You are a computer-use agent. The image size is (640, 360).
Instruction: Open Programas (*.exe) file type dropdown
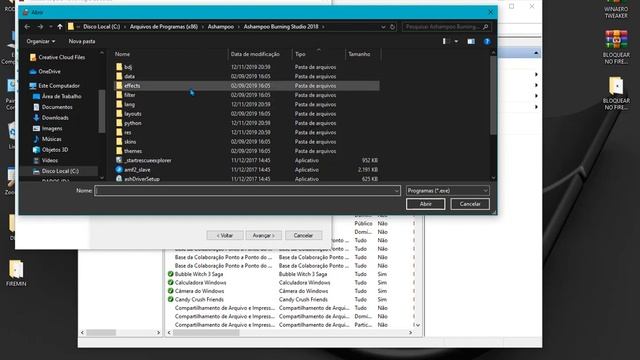coord(447,191)
